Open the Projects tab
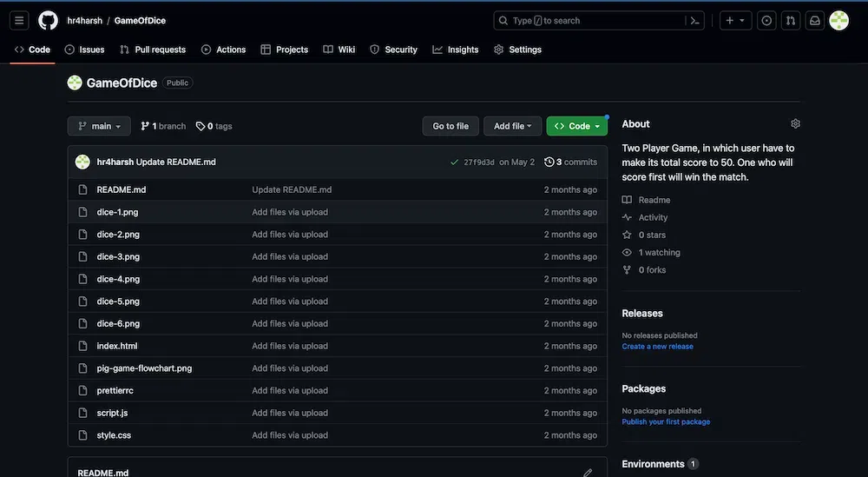 click(285, 50)
